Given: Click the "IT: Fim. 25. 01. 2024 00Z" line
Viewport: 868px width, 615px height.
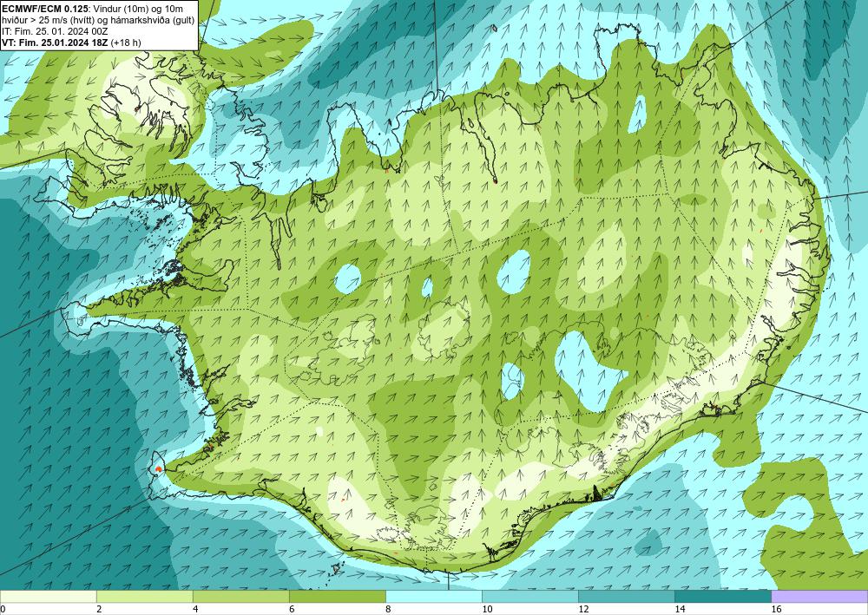Looking at the screenshot, I should tap(55, 31).
